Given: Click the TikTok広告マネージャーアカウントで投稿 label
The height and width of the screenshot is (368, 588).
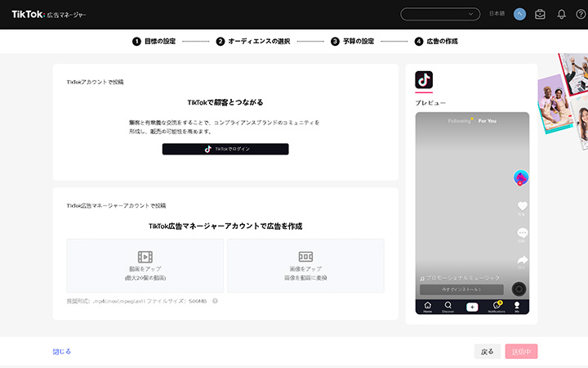Looking at the screenshot, I should [x=116, y=205].
